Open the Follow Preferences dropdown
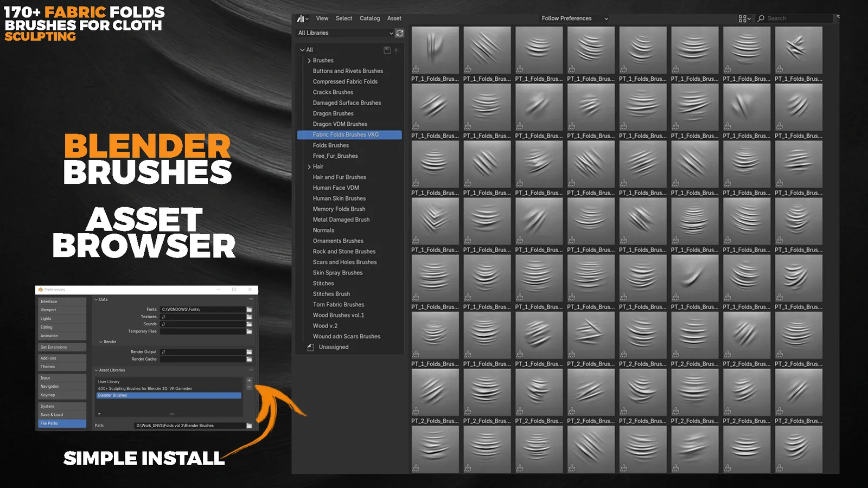868x488 pixels. [x=573, y=18]
